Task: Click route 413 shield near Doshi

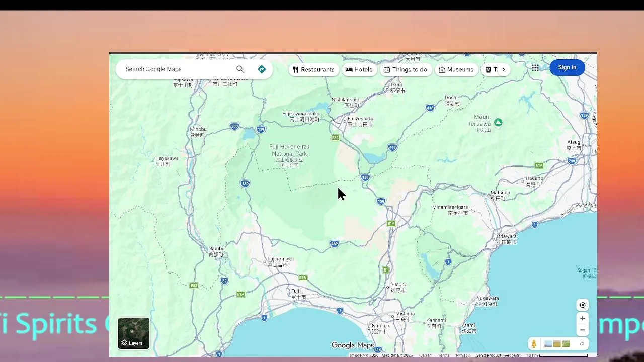Action: click(x=430, y=108)
